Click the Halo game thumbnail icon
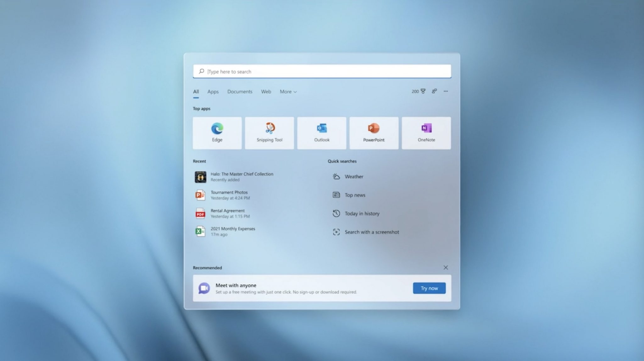 click(200, 177)
